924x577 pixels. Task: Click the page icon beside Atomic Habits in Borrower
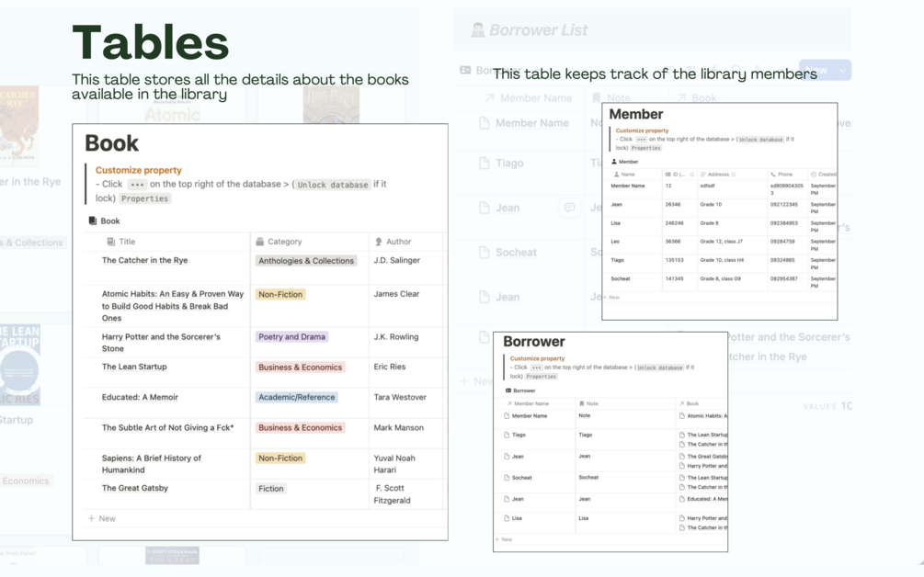[682, 415]
